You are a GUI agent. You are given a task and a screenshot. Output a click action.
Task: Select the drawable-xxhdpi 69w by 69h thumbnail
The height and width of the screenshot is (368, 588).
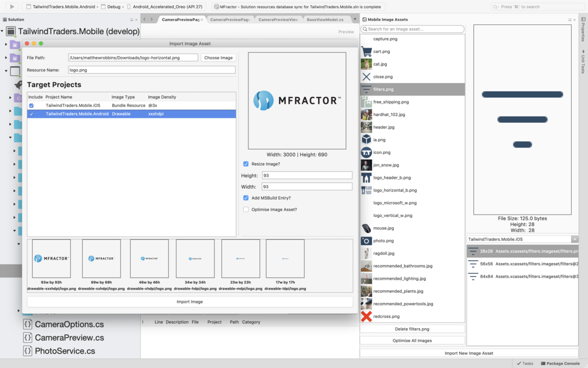click(101, 258)
